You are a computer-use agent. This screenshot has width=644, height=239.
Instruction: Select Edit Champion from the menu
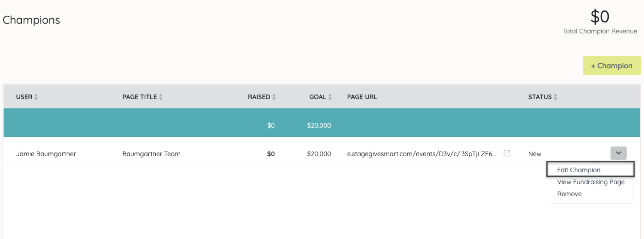point(578,170)
